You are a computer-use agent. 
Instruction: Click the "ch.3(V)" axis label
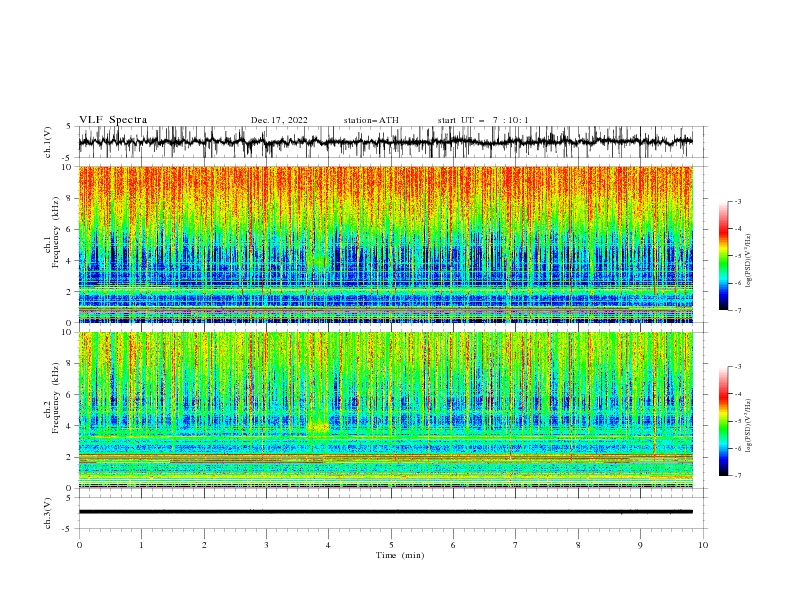pyautogui.click(x=48, y=513)
